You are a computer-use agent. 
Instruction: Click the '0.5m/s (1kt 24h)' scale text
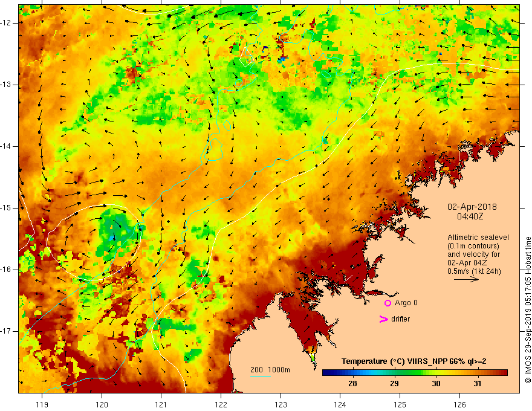474,271
